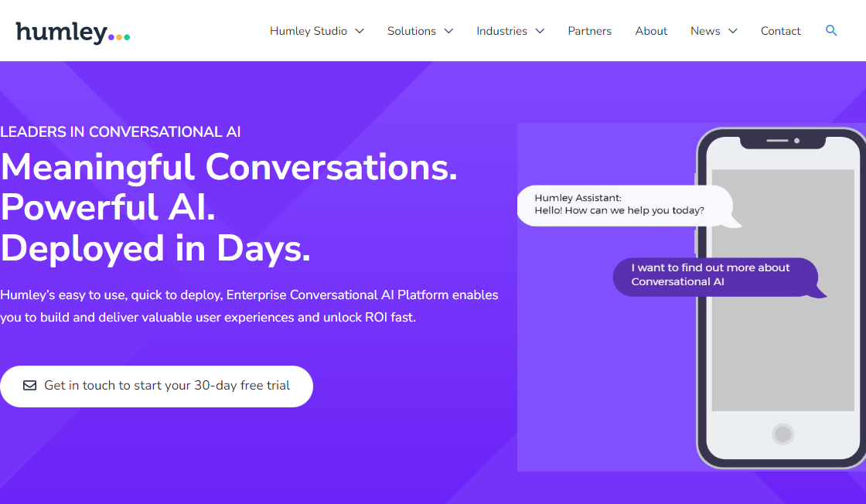Click the Meaningful Conversations headline
Screen dimensions: 866x504
[x=228, y=168]
